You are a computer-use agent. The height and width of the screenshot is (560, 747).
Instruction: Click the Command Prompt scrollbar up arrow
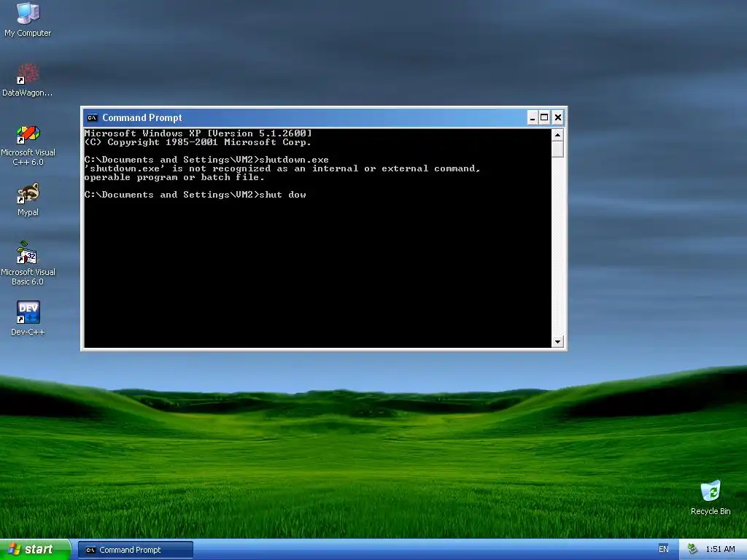coord(557,135)
